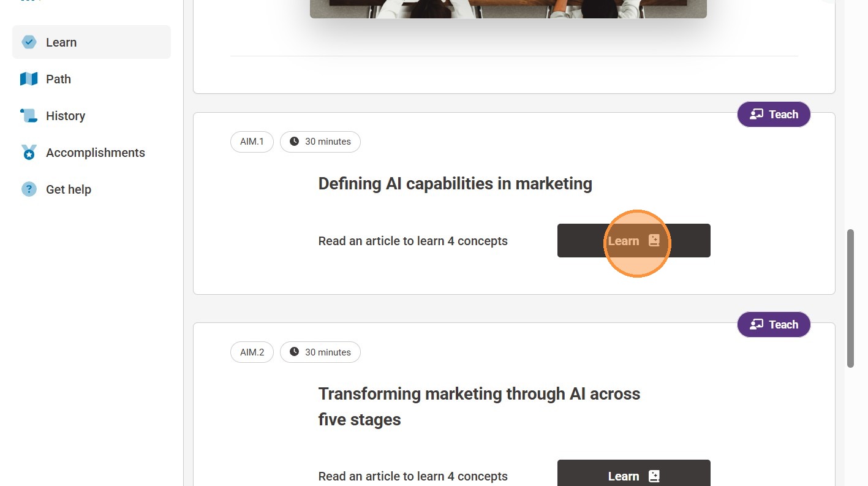Click the lesson image thumbnail at top

click(508, 9)
